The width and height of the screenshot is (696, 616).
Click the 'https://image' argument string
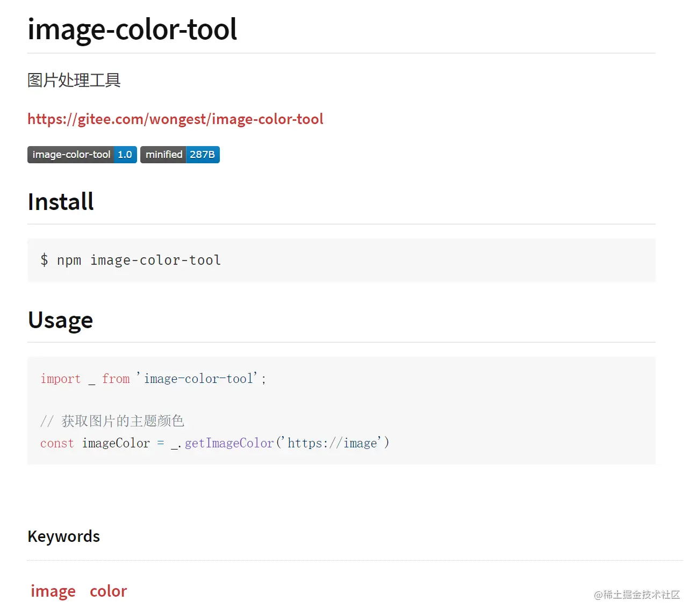coord(332,444)
